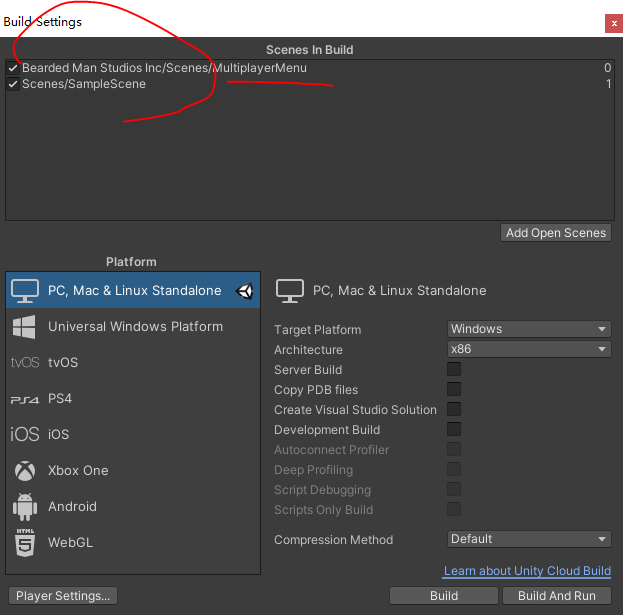Select the Scenes/SampleScene row text
Viewport: 623px width, 615px height.
click(x=84, y=84)
